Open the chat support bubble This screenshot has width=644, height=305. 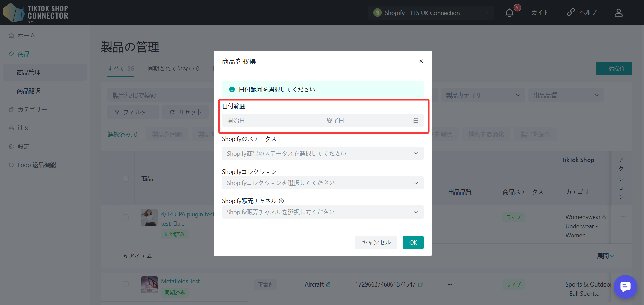pos(625,287)
